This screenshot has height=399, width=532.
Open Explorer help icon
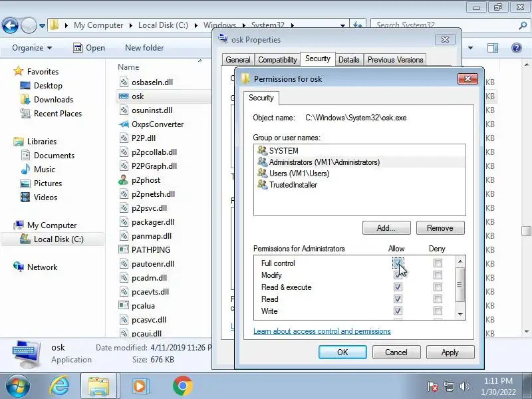(x=517, y=48)
